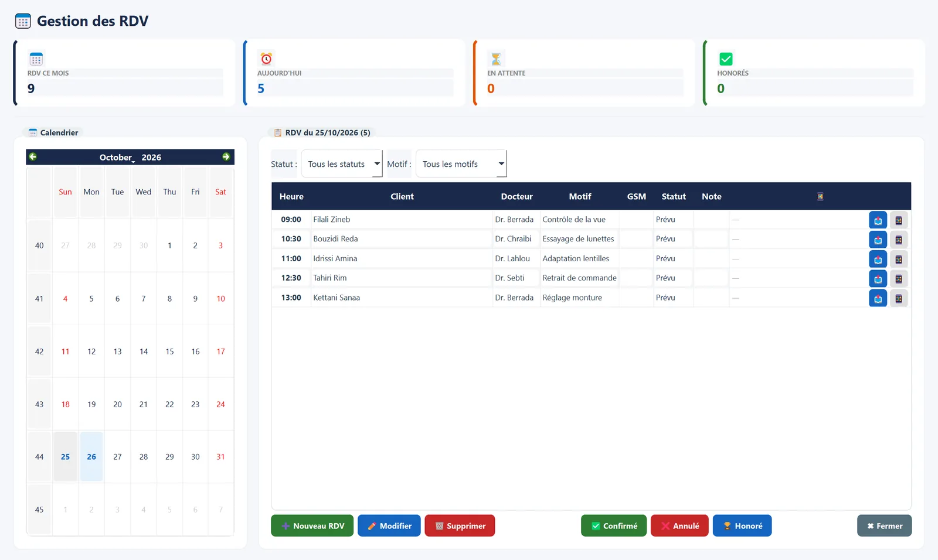The height and width of the screenshot is (560, 938).
Task: Mark appointment as Annulé
Action: click(x=679, y=525)
